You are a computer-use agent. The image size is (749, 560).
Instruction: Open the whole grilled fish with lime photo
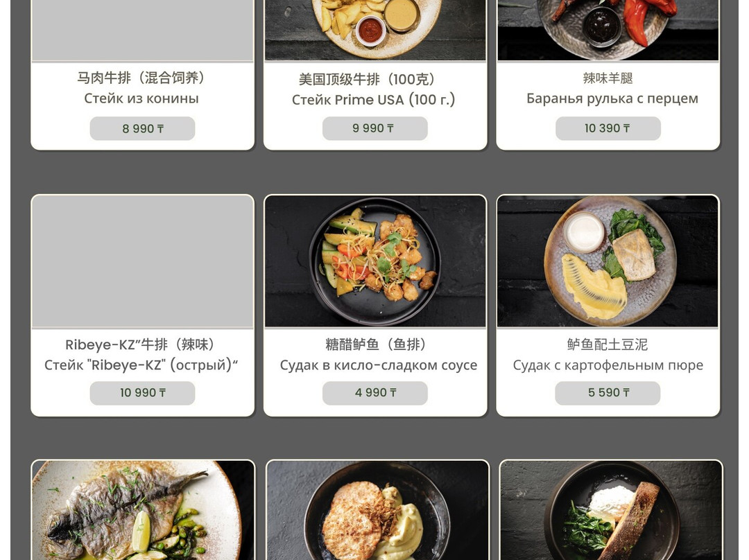tap(143, 510)
